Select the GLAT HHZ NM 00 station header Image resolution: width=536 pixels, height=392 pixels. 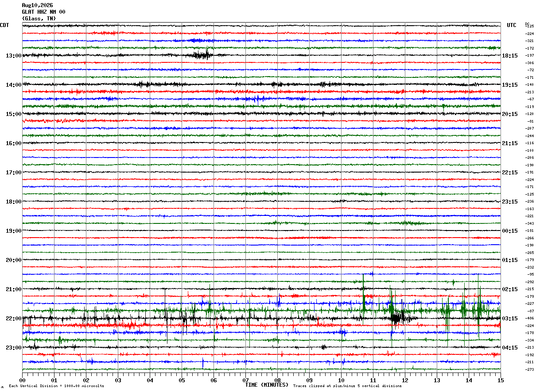(x=43, y=12)
